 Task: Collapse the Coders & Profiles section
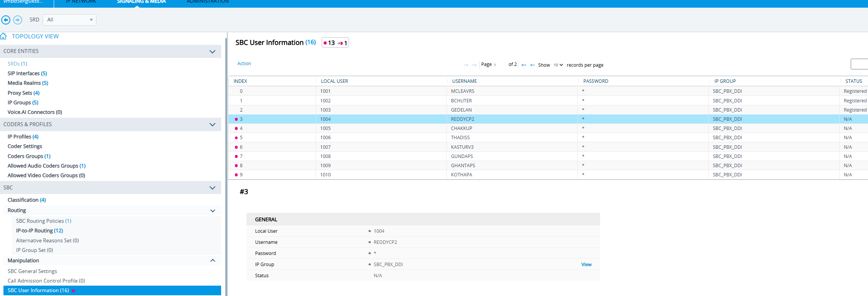212,124
